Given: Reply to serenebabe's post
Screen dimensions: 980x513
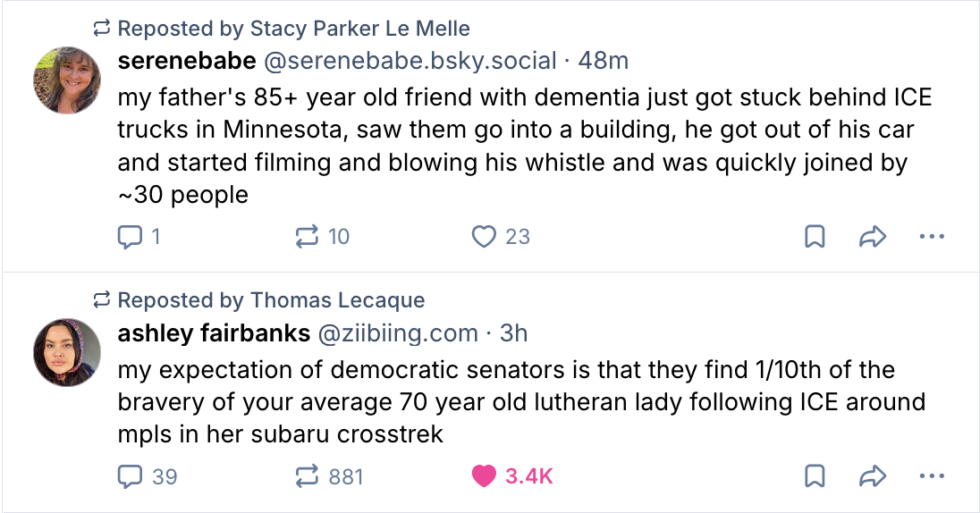Looking at the screenshot, I should (x=131, y=237).
